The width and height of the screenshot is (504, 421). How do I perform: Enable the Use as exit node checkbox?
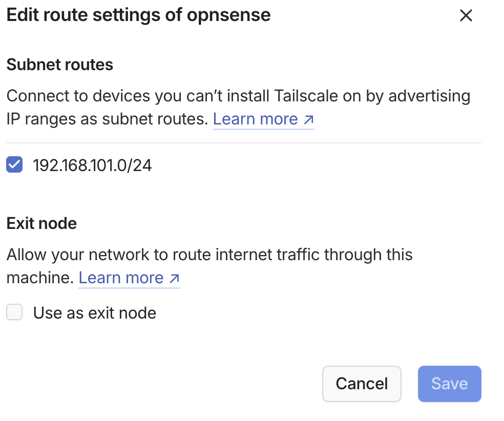14,312
